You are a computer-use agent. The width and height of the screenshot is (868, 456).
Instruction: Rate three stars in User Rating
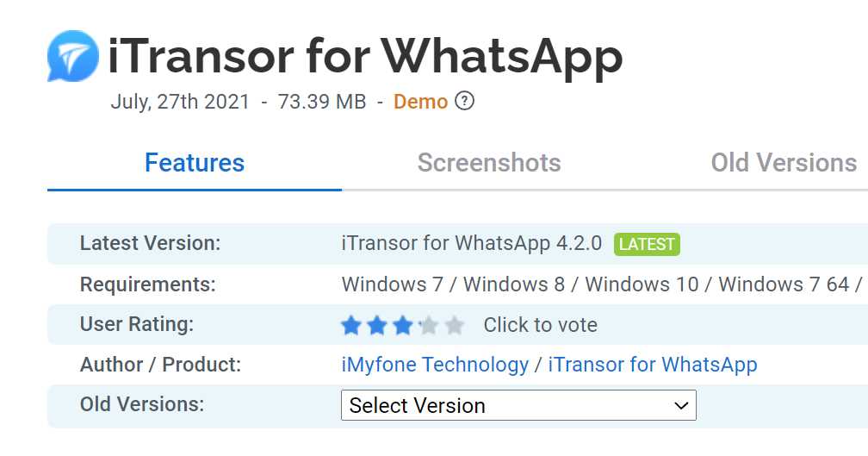[403, 325]
